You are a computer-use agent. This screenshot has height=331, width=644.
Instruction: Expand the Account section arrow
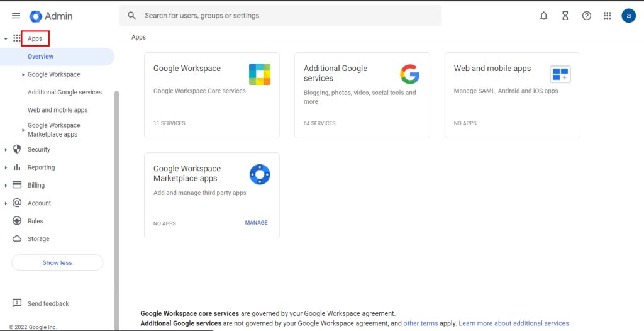[5, 203]
